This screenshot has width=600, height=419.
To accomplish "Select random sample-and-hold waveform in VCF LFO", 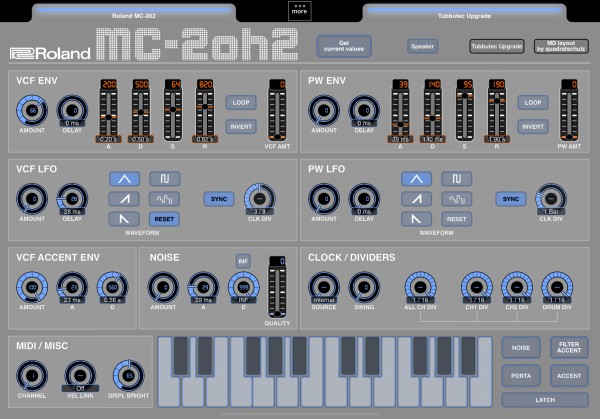I will tap(165, 199).
